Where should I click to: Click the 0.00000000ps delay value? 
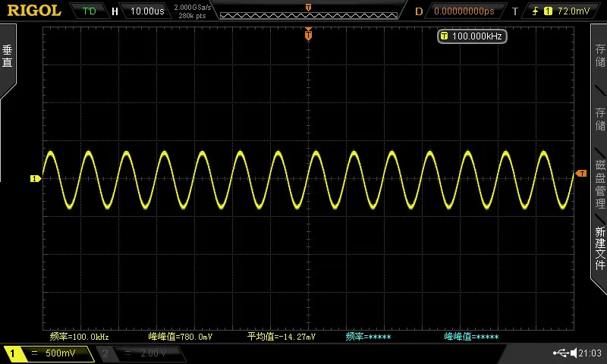pyautogui.click(x=464, y=11)
